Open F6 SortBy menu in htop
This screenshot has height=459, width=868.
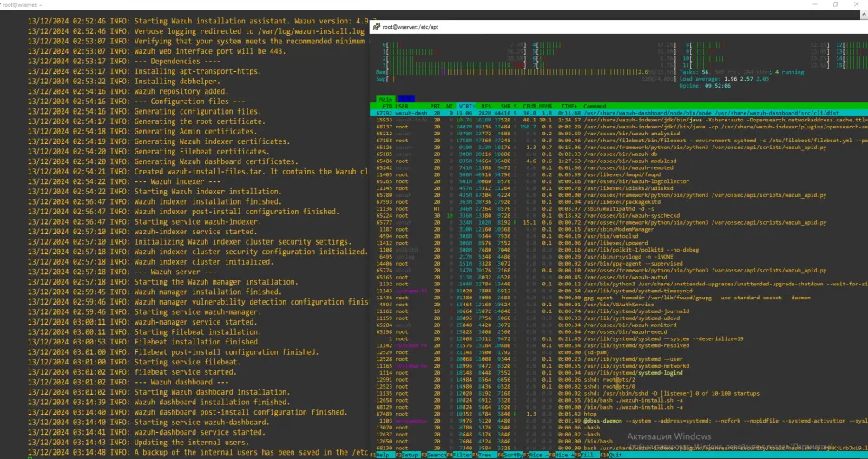(x=510, y=456)
